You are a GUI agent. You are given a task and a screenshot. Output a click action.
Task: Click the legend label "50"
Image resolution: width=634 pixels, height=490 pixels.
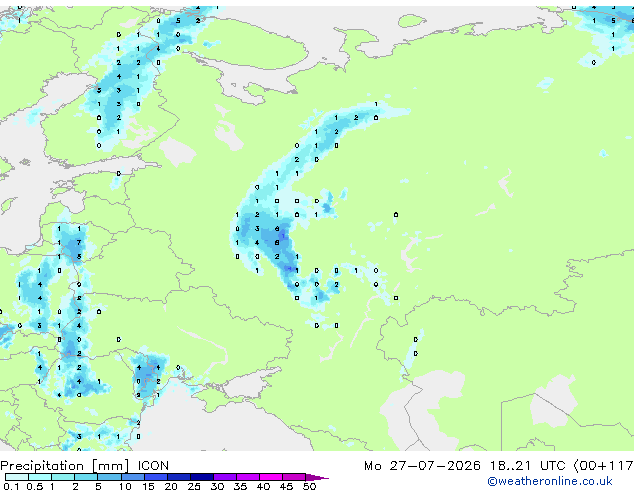(x=309, y=486)
